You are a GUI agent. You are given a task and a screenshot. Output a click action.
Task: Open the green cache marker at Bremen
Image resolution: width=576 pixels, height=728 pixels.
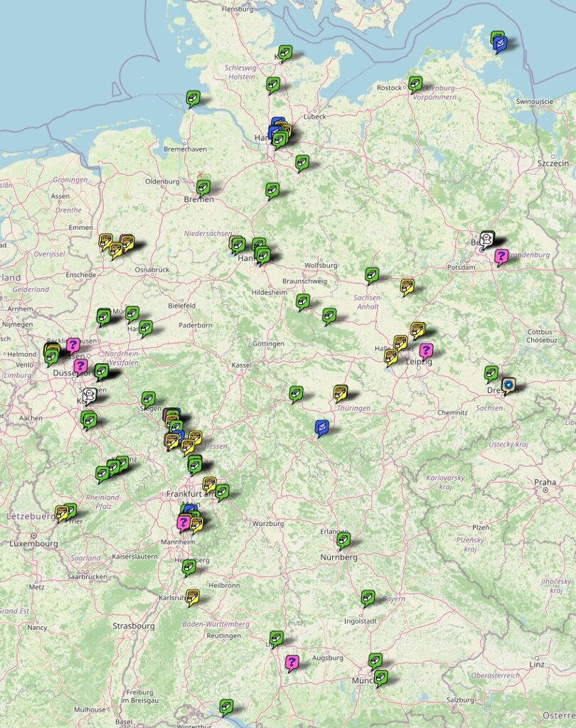coord(203,188)
